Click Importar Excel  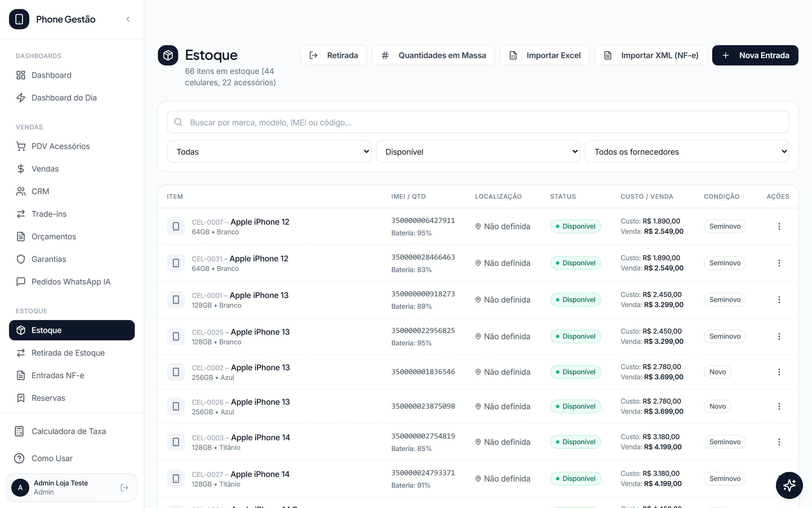click(x=545, y=55)
